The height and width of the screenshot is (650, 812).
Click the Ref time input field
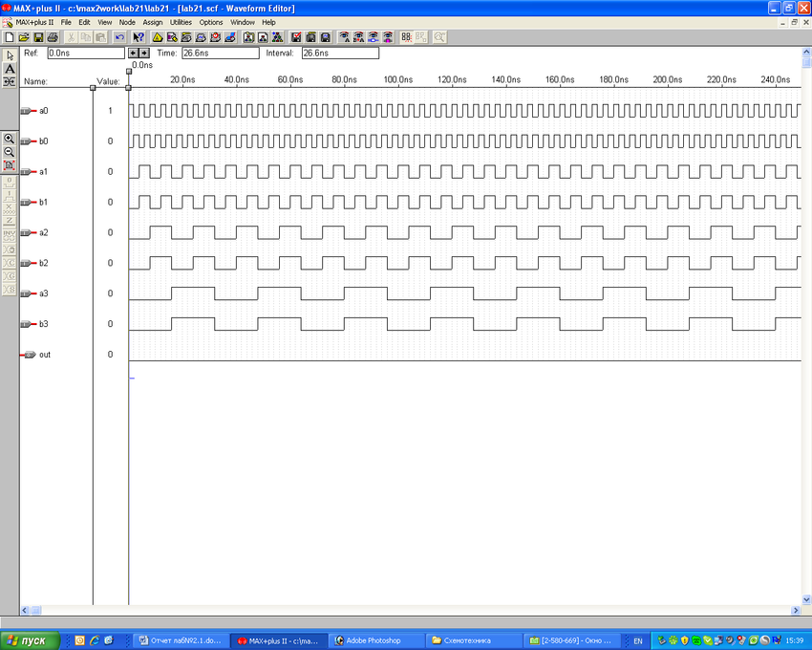(86, 54)
